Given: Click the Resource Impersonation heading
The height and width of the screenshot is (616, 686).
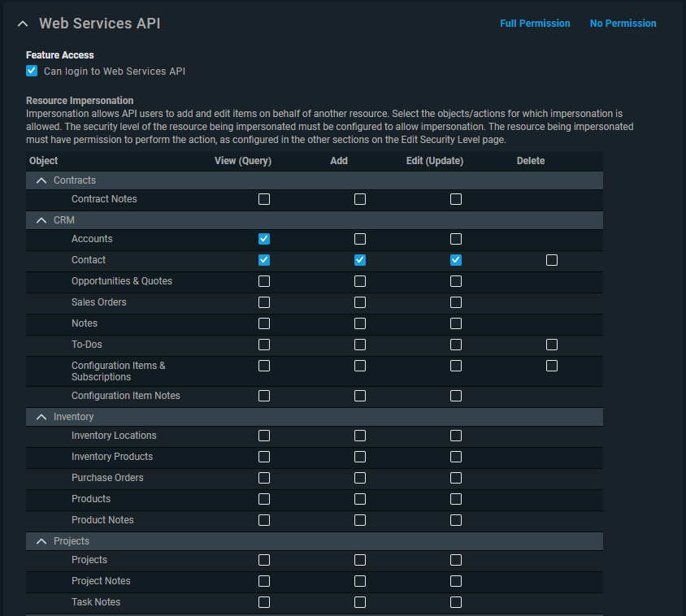Looking at the screenshot, I should click(x=80, y=101).
